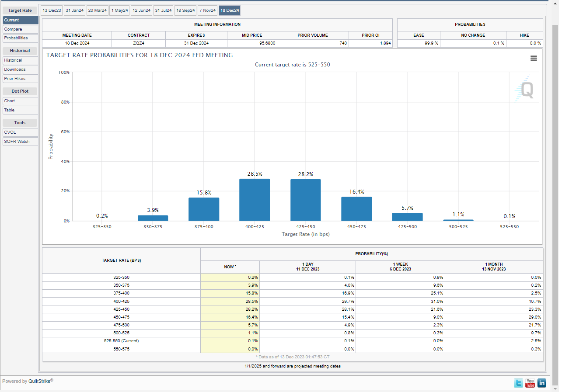Select the 7 Nov24 meeting tab
The width and height of the screenshot is (562, 392).
point(208,10)
